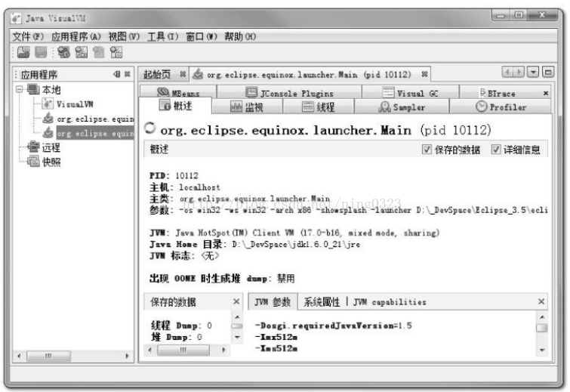Close the 保存的数据 sub-panel
This screenshot has height=392, width=570.
click(x=236, y=301)
